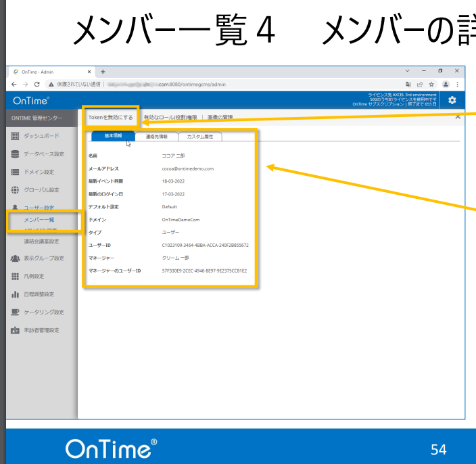Open the tab search chevron
Image resolution: width=476 pixels, height=464 pixels.
(408, 71)
